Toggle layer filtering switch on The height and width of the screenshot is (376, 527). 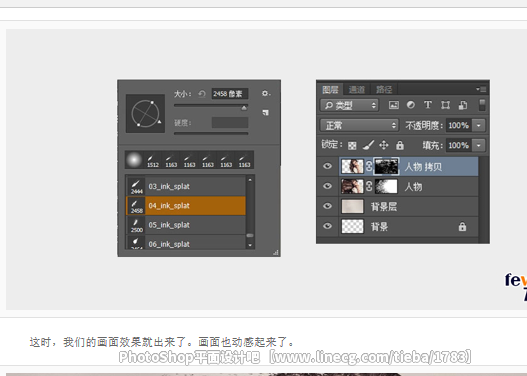pyautogui.click(x=482, y=105)
